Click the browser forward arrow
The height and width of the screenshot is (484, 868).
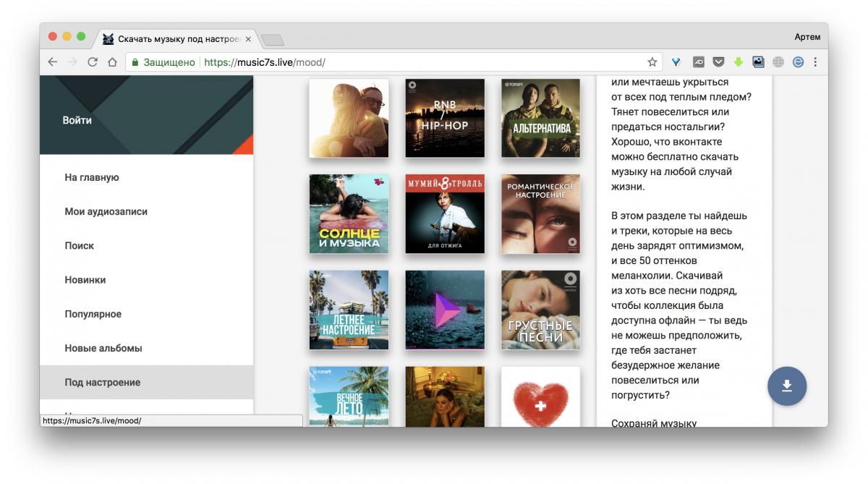(x=72, y=62)
